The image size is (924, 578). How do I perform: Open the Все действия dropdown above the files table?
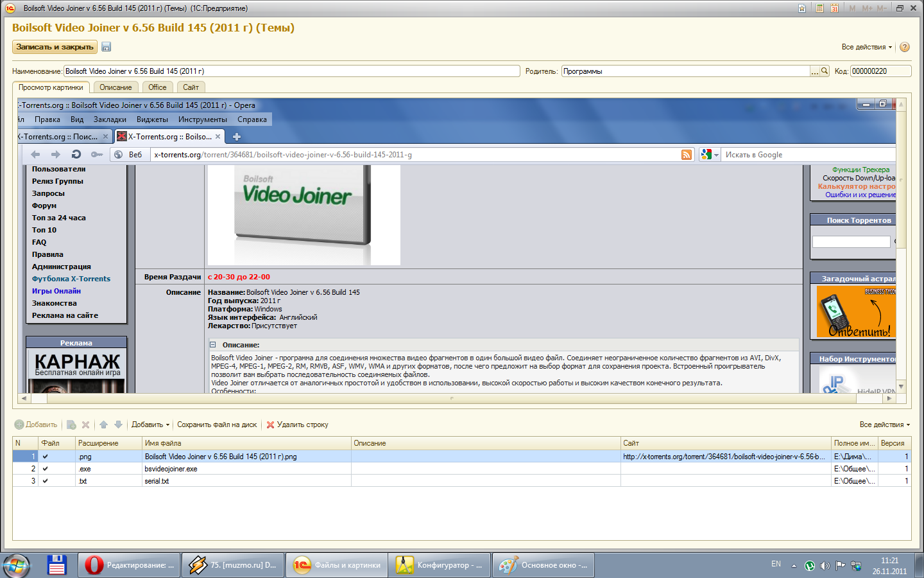885,425
